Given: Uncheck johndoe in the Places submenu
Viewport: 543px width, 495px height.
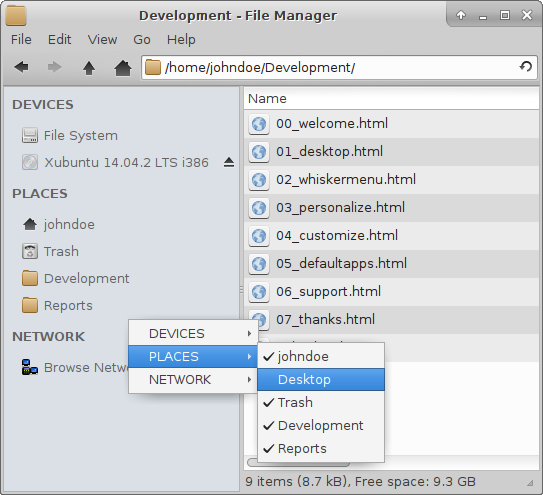Looking at the screenshot, I should (321, 356).
